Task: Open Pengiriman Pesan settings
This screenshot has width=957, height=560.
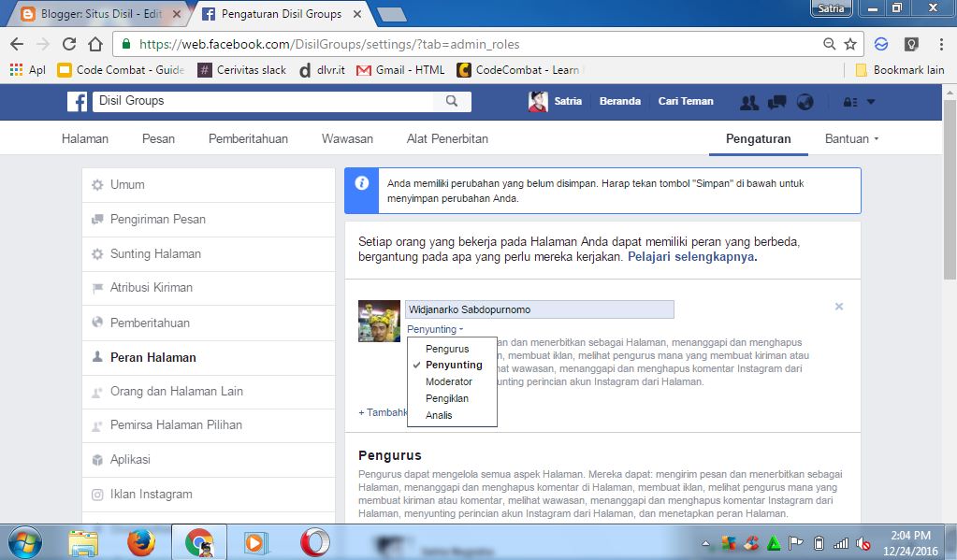Action: pos(209,219)
